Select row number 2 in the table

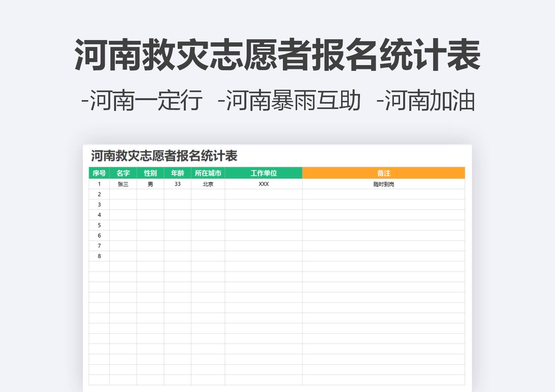pos(99,194)
